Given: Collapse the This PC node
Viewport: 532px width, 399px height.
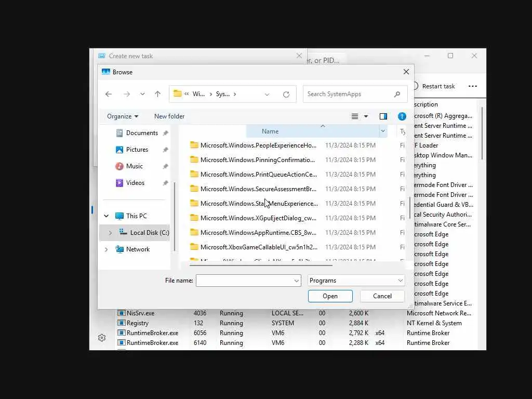Looking at the screenshot, I should 106,216.
